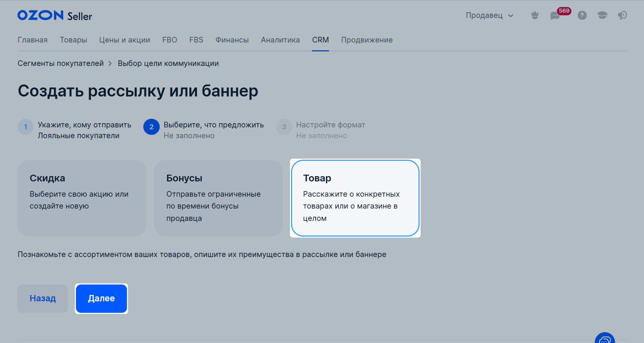The height and width of the screenshot is (343, 644).
Task: Open the crown premium icon
Action: coord(535,15)
